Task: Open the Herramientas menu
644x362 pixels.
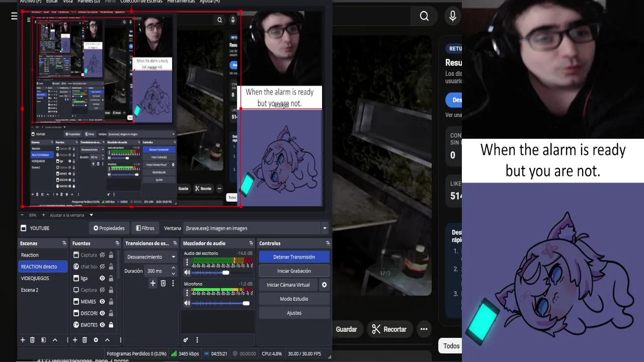Action: (181, 2)
